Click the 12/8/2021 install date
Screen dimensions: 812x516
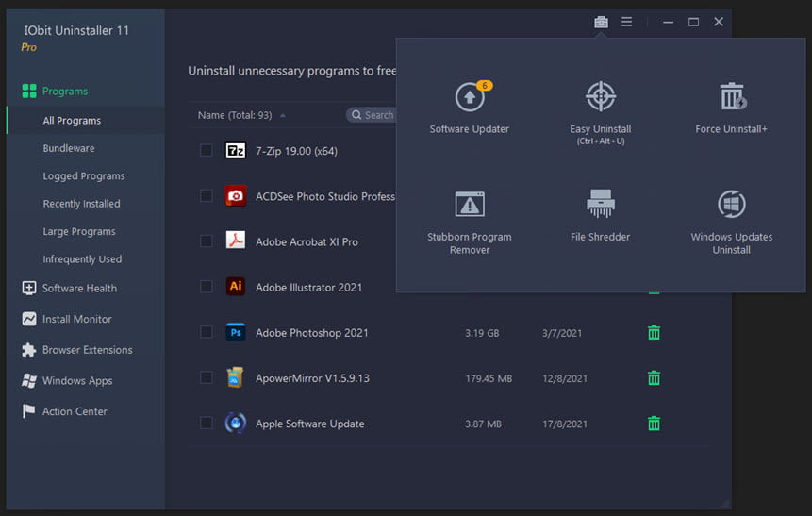click(x=565, y=378)
